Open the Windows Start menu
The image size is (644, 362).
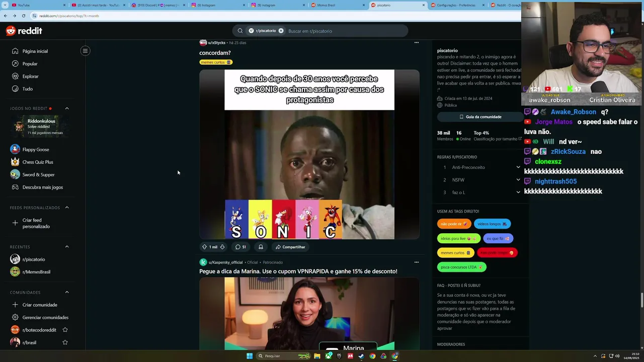(x=250, y=356)
